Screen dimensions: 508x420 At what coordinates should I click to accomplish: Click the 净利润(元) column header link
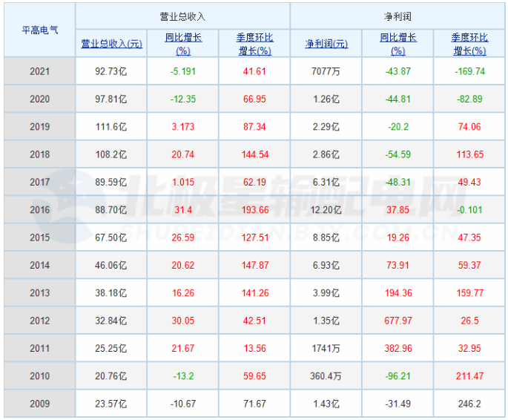[x=326, y=44]
